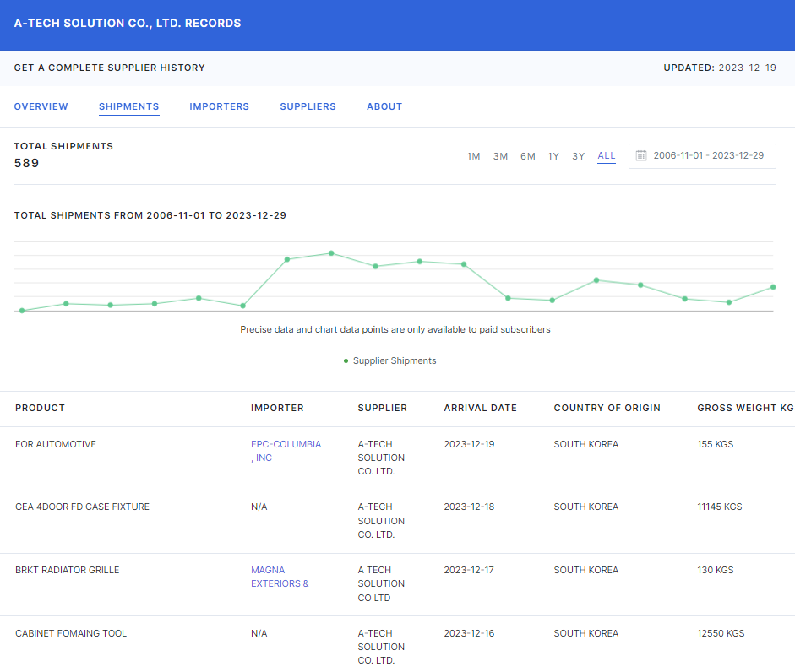
Task: Click the 2023-12-18 arrival date cell
Action: (x=469, y=507)
